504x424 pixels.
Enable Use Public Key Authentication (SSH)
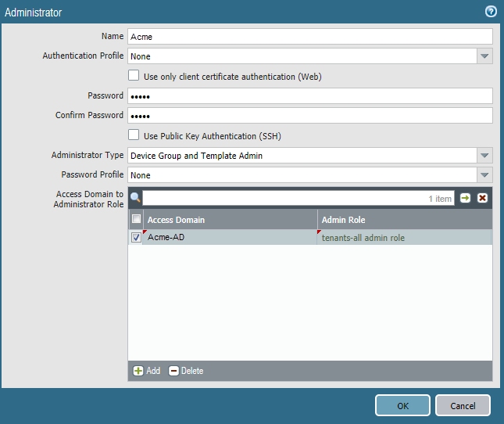134,135
